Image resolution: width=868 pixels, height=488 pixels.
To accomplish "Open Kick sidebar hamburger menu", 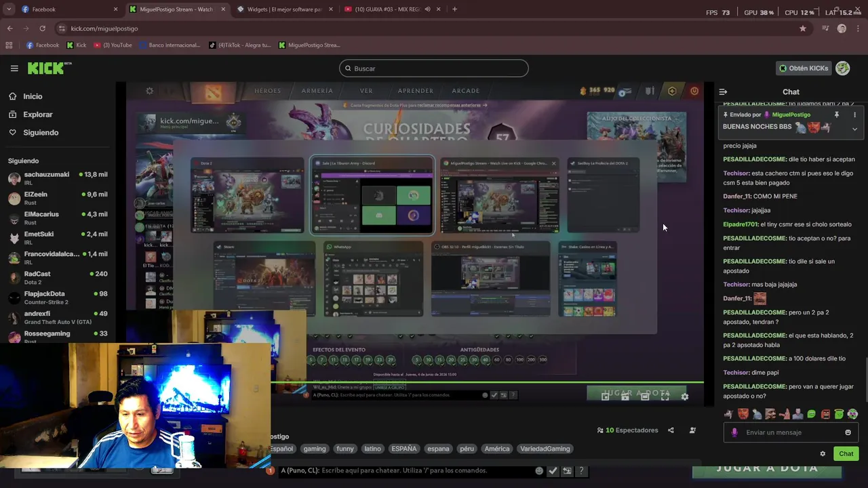I will (14, 68).
